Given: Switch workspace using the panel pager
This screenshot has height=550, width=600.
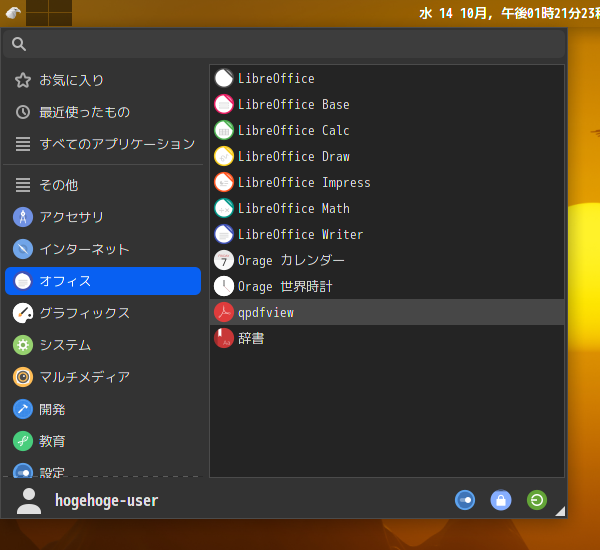Looking at the screenshot, I should coord(49,13).
